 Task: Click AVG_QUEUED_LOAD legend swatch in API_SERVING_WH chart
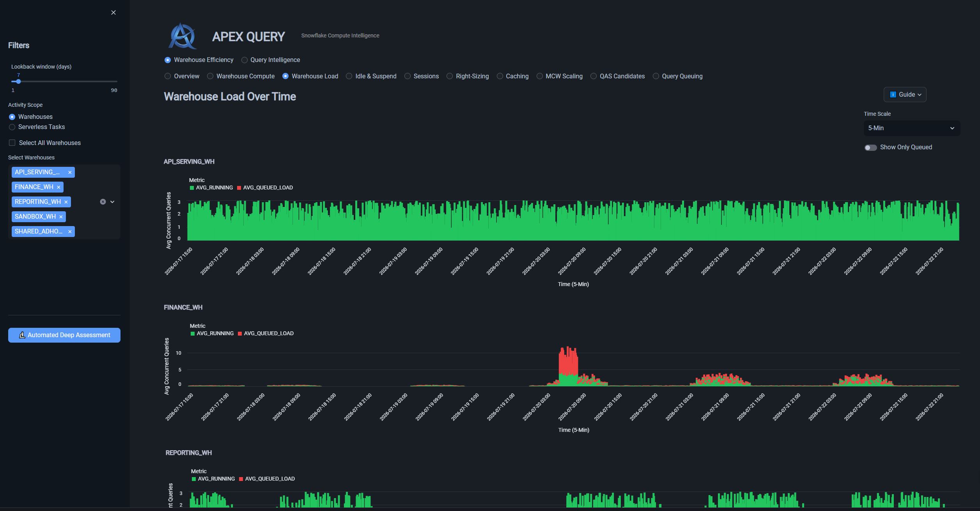239,188
